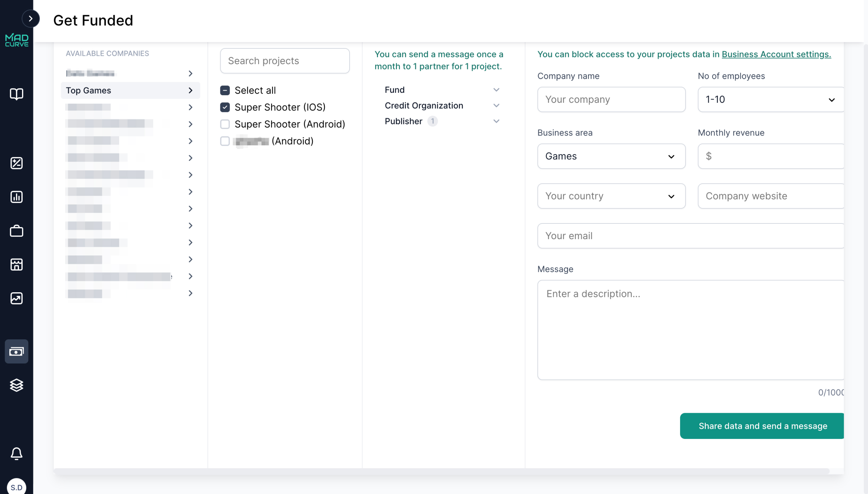Select the A/B testing icon in sidebar
The image size is (868, 494).
16,163
